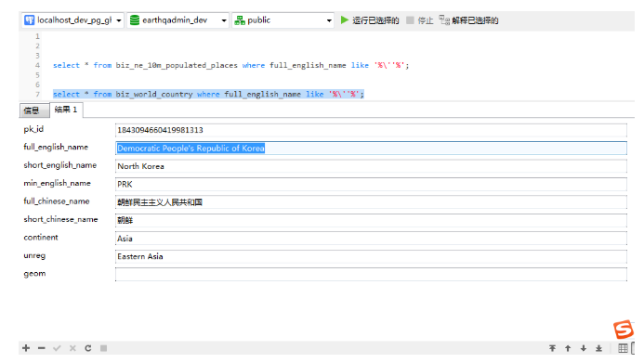Click the PostgreSQL connection icon
Viewport: 644px width, 363px height.
click(x=29, y=20)
